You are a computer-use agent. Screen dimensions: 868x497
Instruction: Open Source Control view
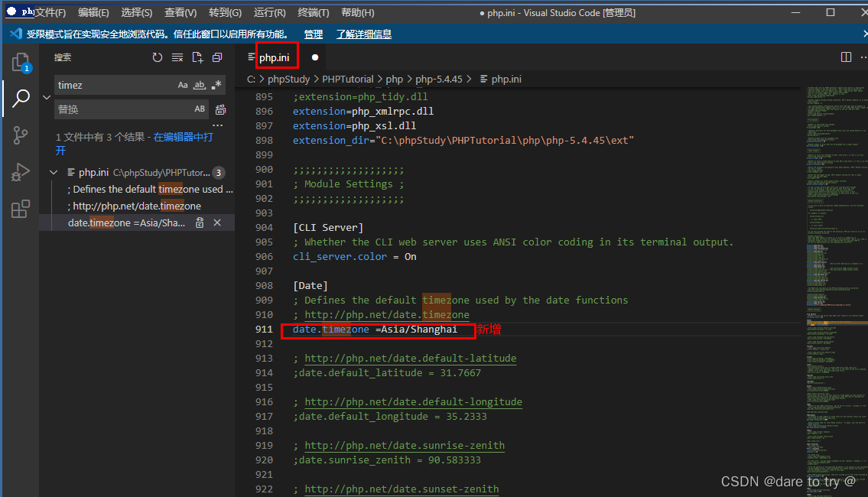click(21, 135)
